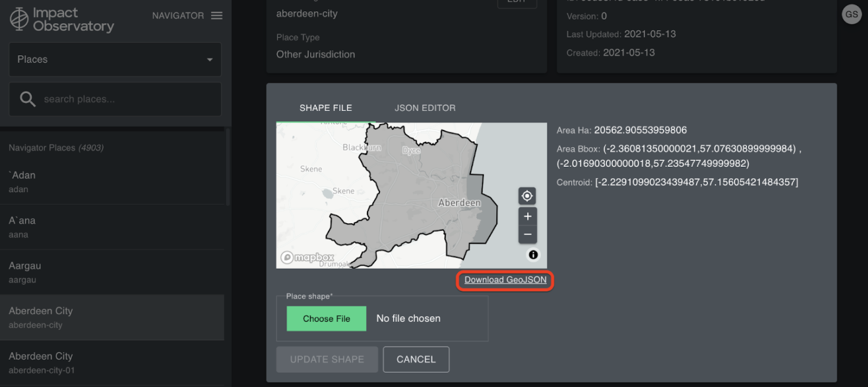Switch to the Shape File tab

tap(325, 108)
